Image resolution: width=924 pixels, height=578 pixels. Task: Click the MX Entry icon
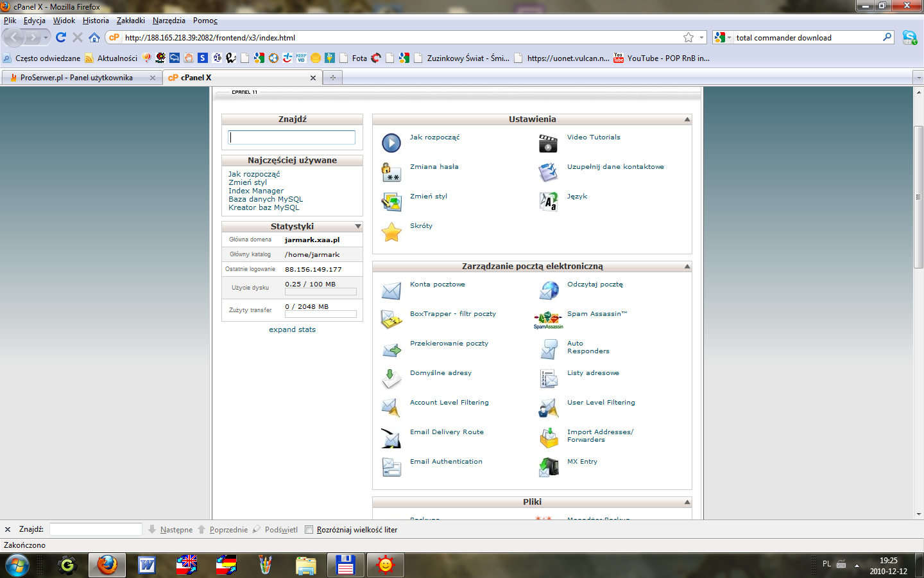click(x=548, y=467)
